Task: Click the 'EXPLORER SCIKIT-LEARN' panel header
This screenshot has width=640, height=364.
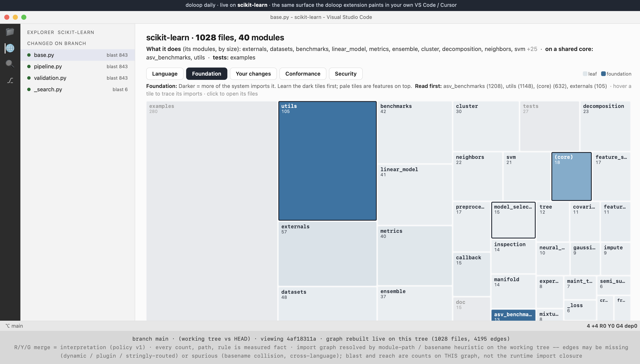Action: (x=61, y=32)
